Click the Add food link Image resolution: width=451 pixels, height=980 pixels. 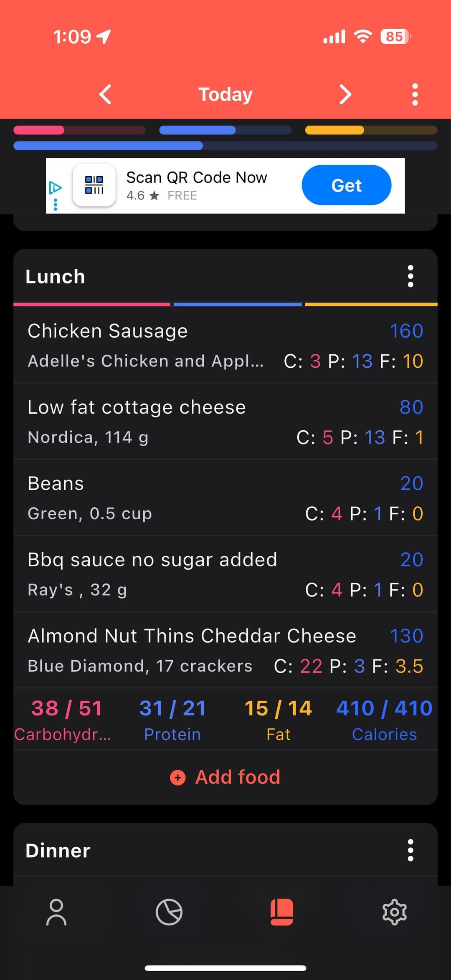click(238, 777)
